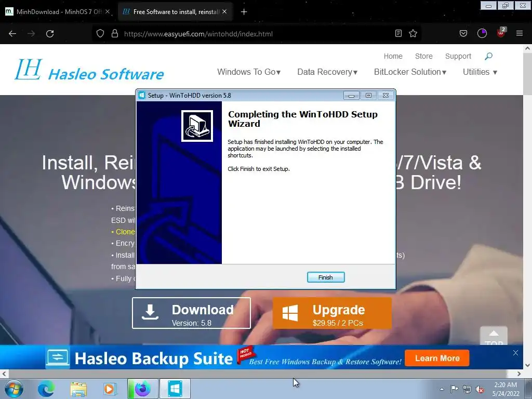Click the Hasleo Backup Suite banner icon
The height and width of the screenshot is (399, 532).
[x=58, y=358]
